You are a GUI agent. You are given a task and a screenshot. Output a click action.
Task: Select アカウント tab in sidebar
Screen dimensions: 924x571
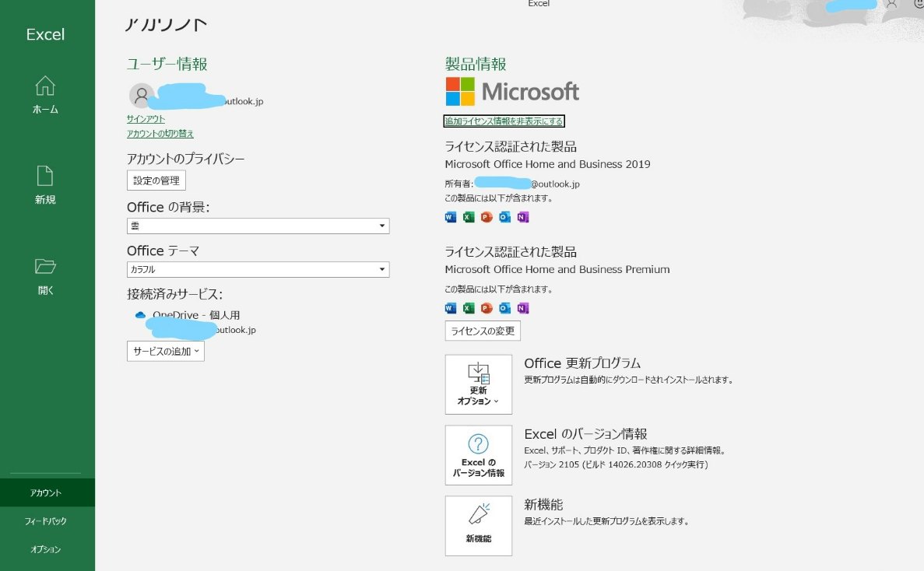coord(46,492)
